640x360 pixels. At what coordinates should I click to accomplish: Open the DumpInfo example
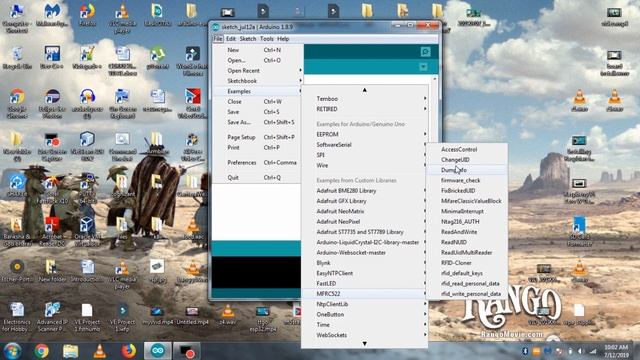pyautogui.click(x=467, y=170)
